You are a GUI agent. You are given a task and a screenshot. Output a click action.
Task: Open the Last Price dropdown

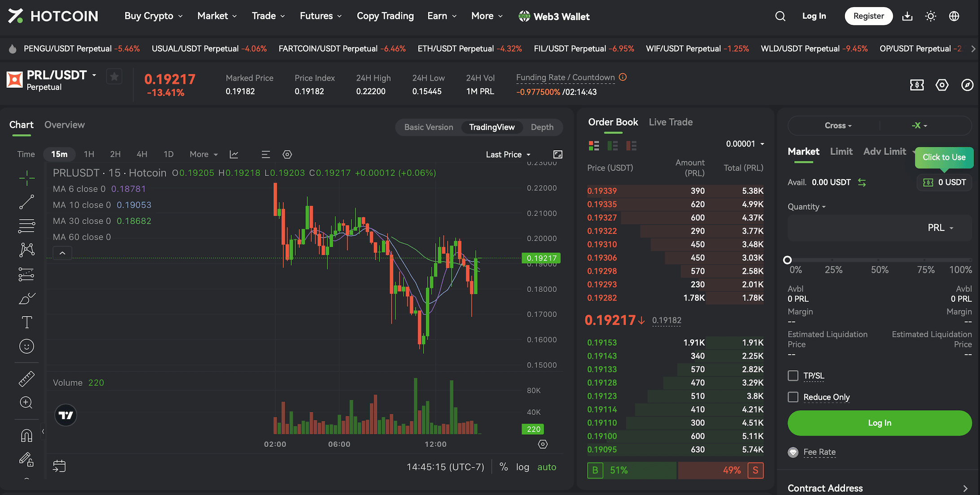click(x=508, y=155)
